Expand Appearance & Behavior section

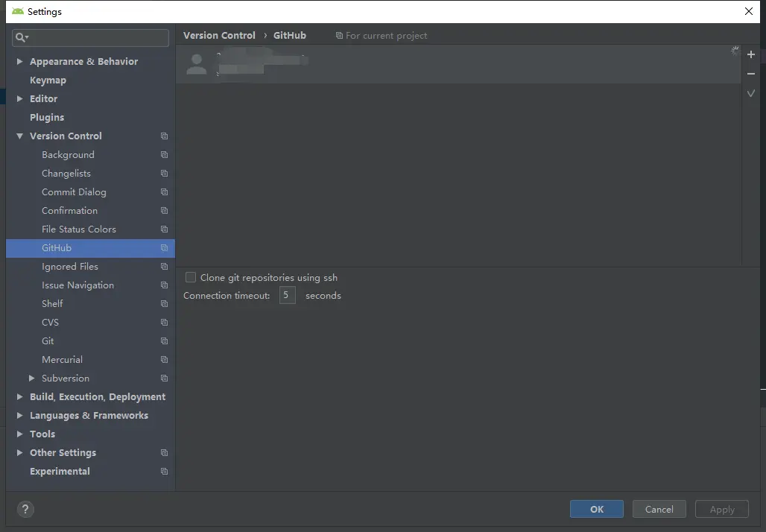point(19,62)
